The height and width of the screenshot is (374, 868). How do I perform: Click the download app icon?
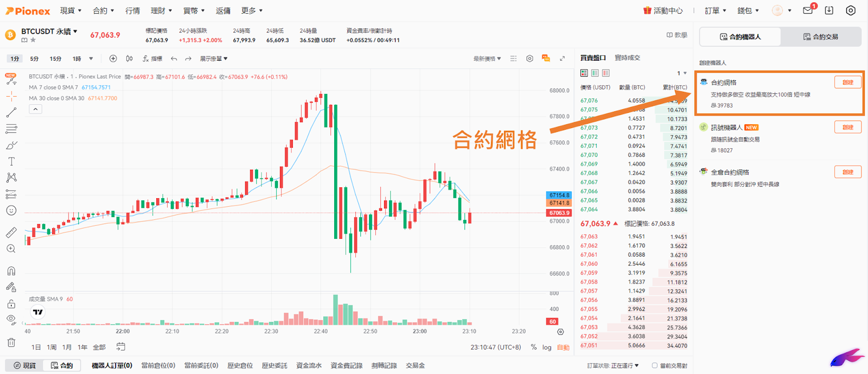(x=829, y=10)
